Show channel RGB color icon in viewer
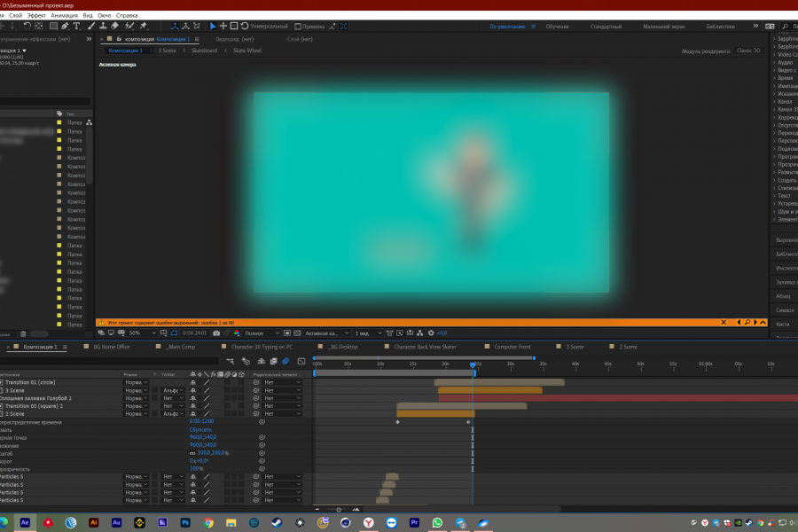Viewport: 798px width, 532px height. (x=237, y=333)
